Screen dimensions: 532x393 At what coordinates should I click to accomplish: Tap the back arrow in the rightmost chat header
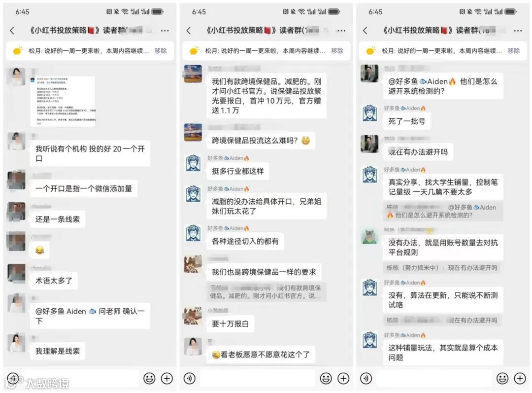[365, 31]
